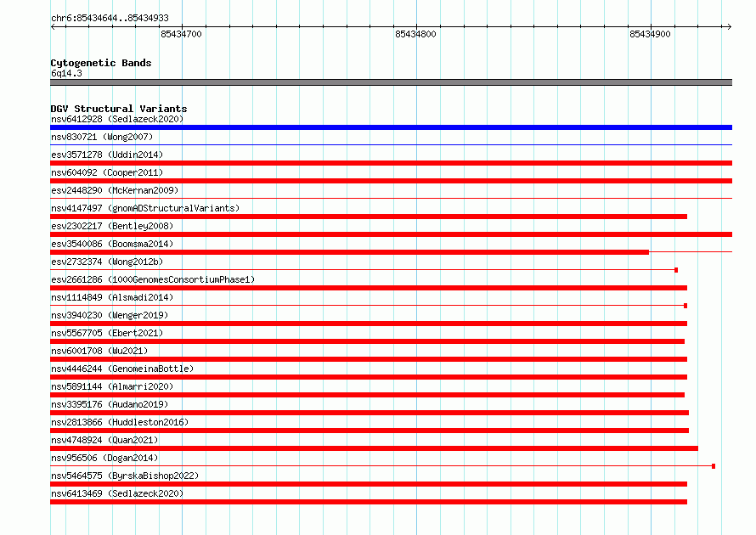The image size is (756, 535).
Task: Click the 85434900 ruler coordinate
Action: tap(650, 34)
